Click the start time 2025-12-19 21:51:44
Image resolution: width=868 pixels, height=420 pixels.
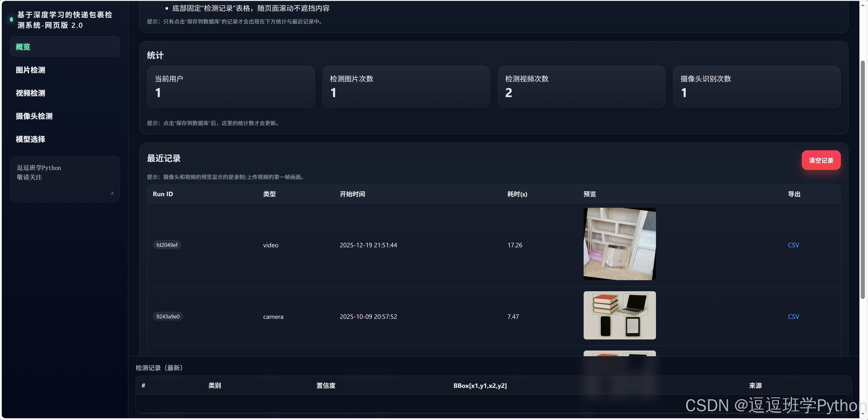[x=368, y=245]
